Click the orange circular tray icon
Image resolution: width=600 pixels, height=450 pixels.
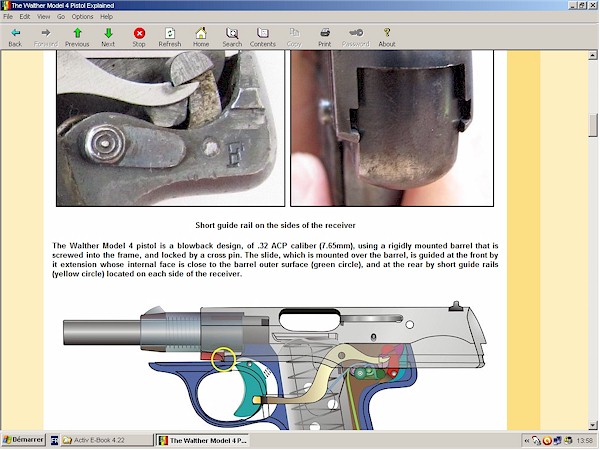point(547,441)
